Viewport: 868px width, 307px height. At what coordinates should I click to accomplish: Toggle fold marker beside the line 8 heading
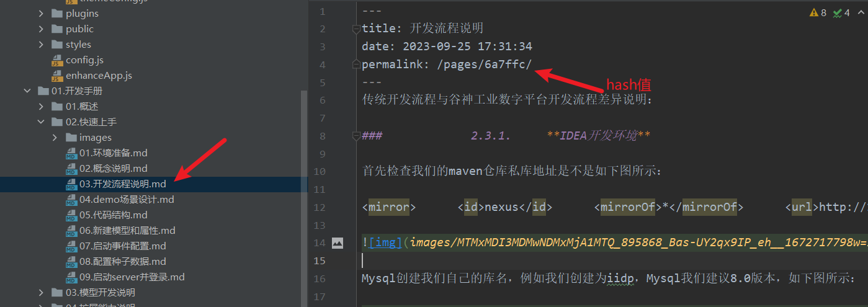coord(356,136)
